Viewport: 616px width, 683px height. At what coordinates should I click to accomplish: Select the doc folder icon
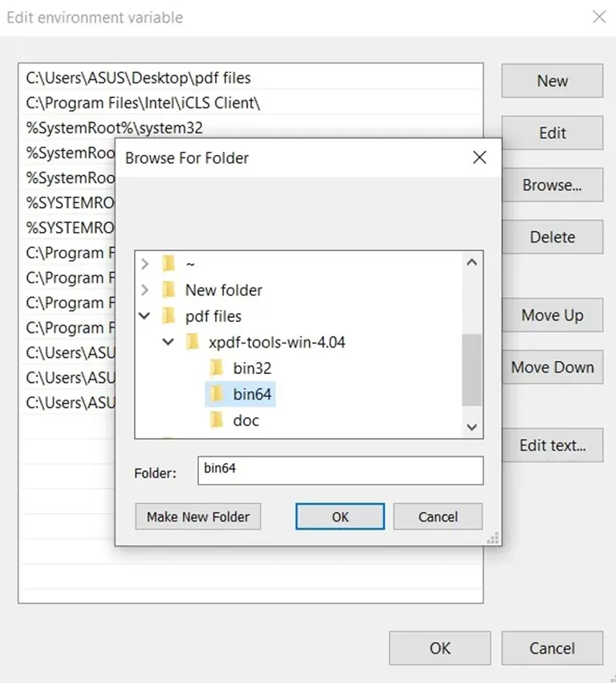click(x=217, y=421)
